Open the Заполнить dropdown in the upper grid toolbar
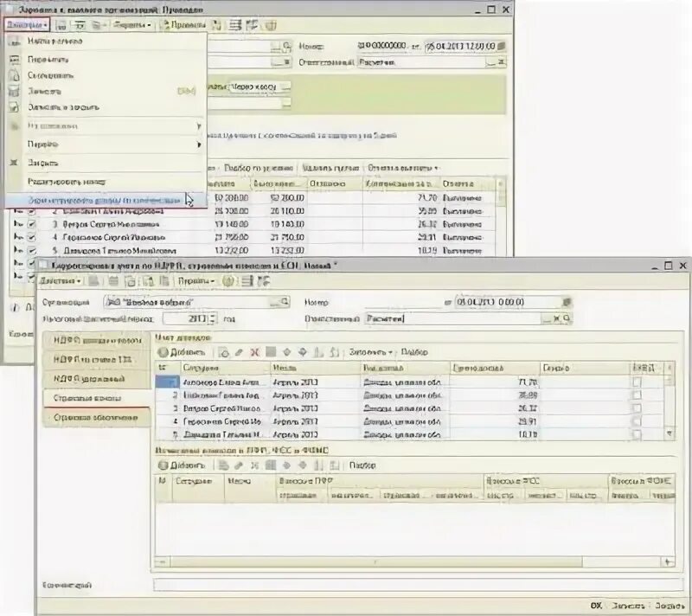 pyautogui.click(x=371, y=352)
